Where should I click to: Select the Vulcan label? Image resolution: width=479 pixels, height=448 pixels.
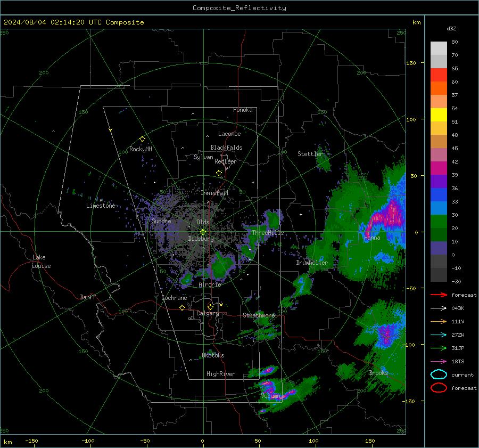pos(270,396)
